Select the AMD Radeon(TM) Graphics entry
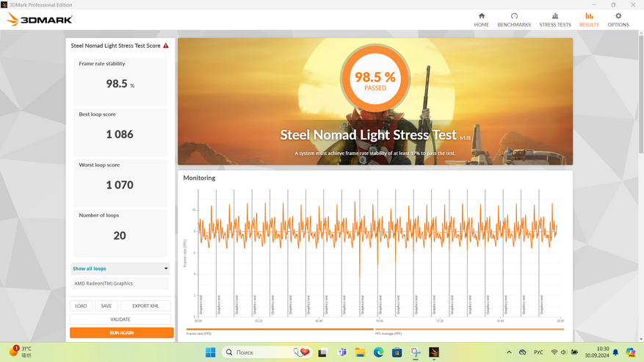 click(x=120, y=283)
